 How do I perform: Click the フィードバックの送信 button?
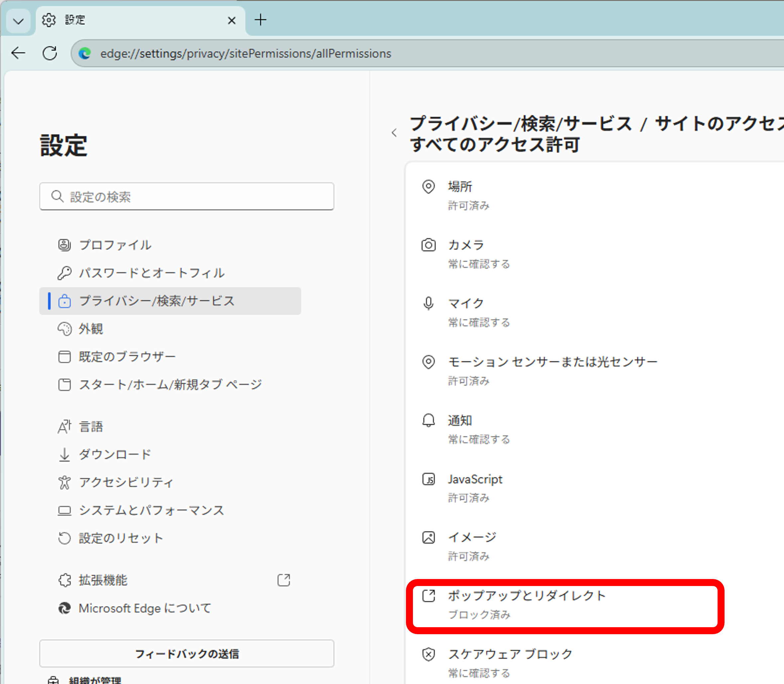pos(187,653)
